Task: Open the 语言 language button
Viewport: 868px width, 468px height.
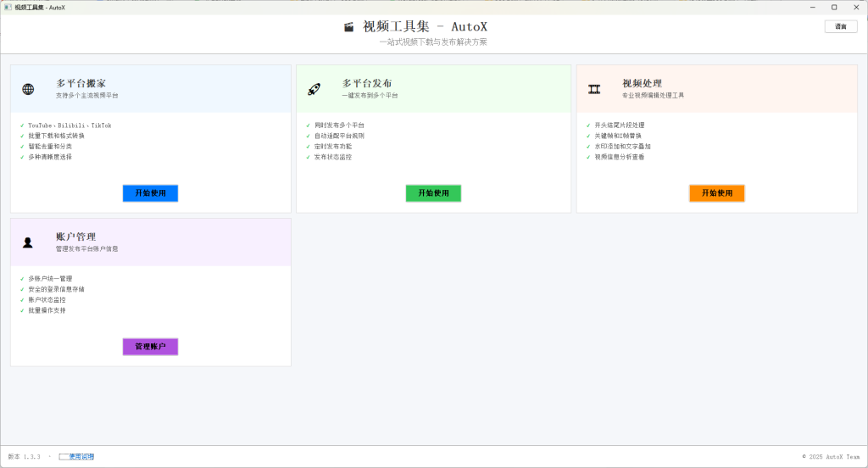Action: pyautogui.click(x=841, y=26)
